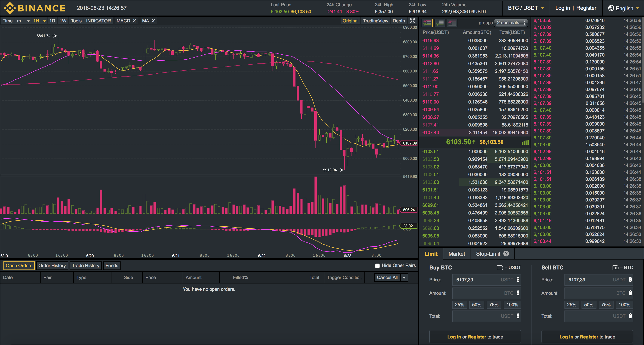Remove the MACD indicator with its X
This screenshot has height=345, width=644.
point(134,21)
